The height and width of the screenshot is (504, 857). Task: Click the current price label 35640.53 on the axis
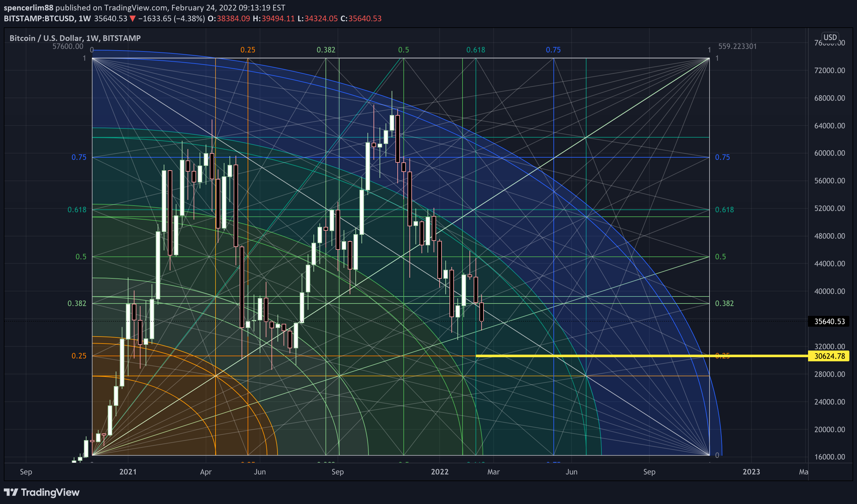(829, 321)
